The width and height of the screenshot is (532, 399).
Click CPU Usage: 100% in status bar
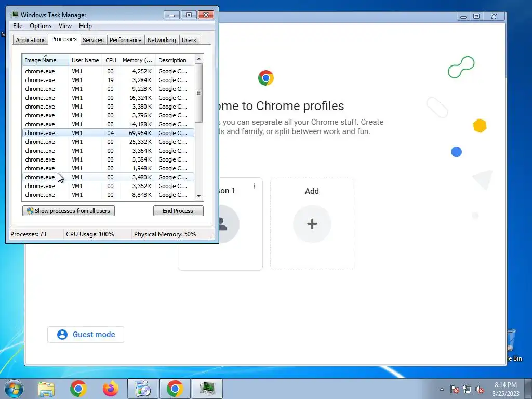tap(90, 234)
